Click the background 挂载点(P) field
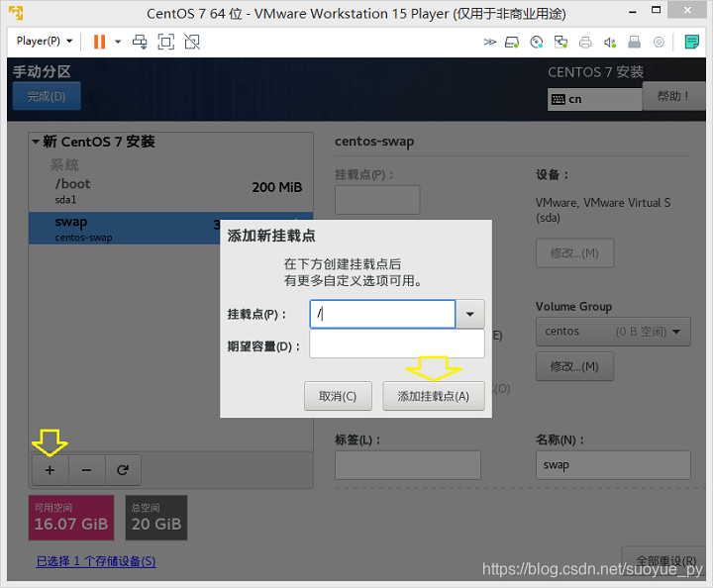 pos(377,200)
